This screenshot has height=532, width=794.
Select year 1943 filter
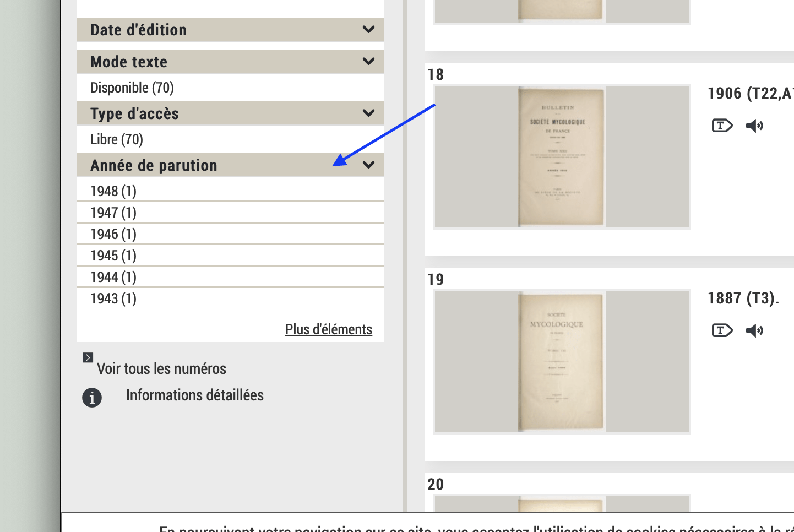click(113, 298)
